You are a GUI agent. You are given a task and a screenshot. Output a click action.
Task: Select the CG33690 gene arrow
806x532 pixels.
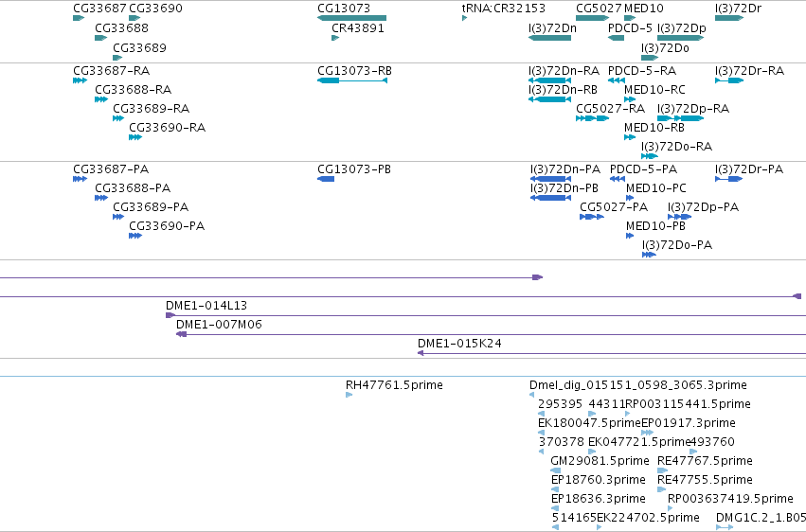[x=134, y=18]
